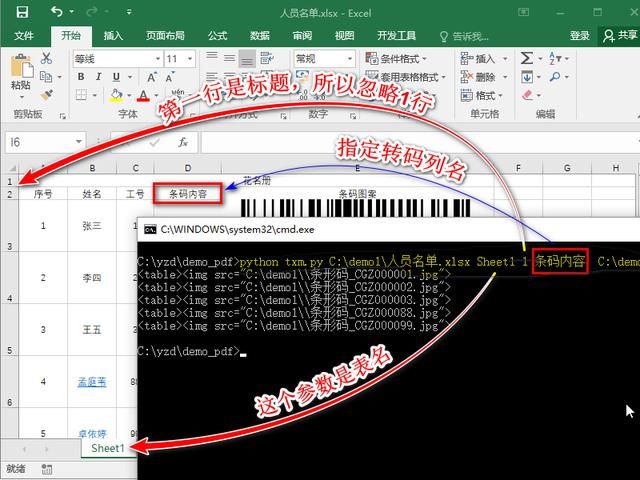Viewport: 640px width, 480px height.
Task: Decrease font size with small A icon
Action: point(170,77)
